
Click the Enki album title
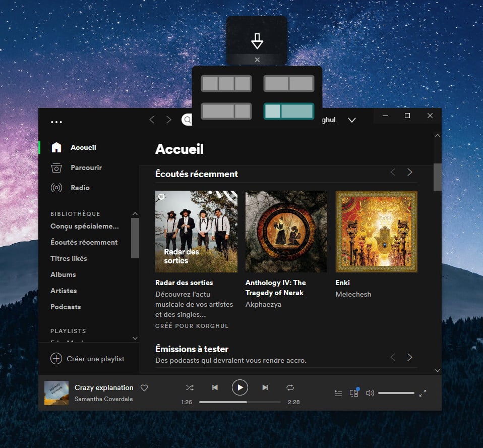(x=342, y=283)
